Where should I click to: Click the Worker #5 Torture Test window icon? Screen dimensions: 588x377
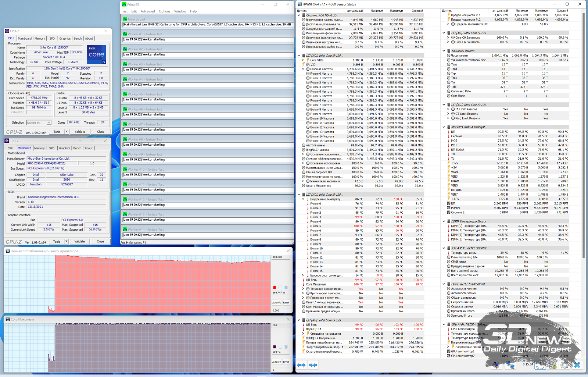[125, 94]
